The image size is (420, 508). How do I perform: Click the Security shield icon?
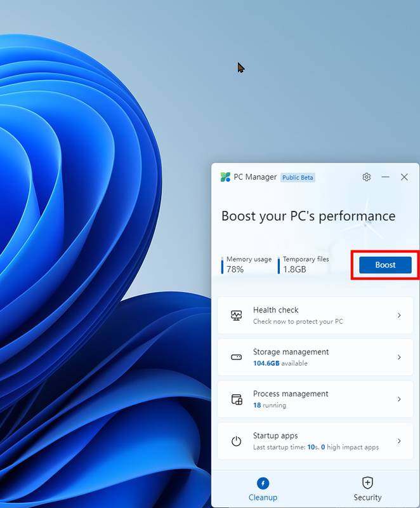point(367,483)
